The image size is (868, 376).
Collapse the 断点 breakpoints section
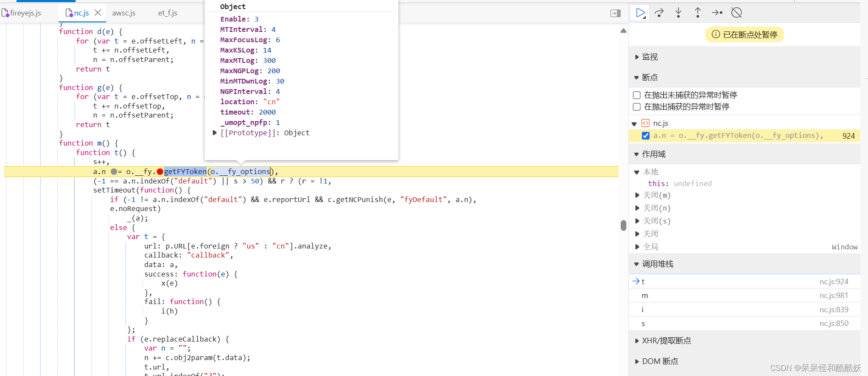pyautogui.click(x=637, y=78)
